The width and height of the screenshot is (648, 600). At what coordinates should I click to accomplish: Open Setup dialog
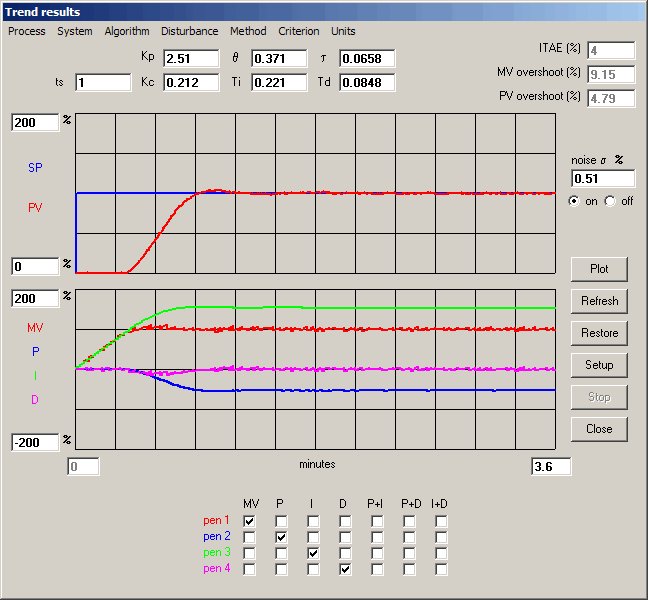click(x=599, y=365)
